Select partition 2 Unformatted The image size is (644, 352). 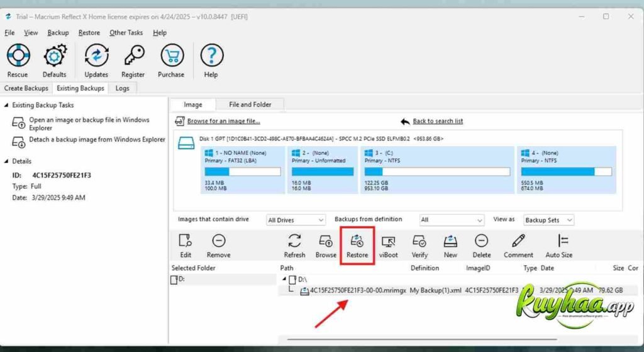pos(323,170)
